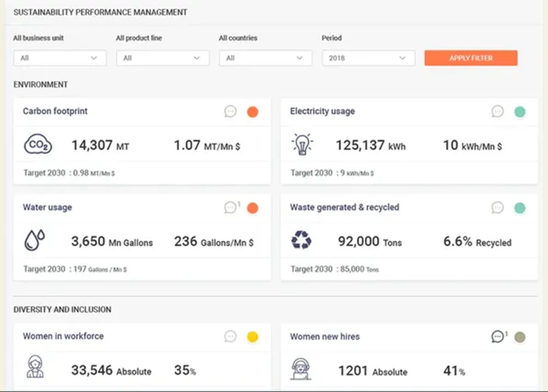Click the 10 kWh/Mn $ value
Image resolution: width=548 pixels, height=392 pixels.
(472, 145)
